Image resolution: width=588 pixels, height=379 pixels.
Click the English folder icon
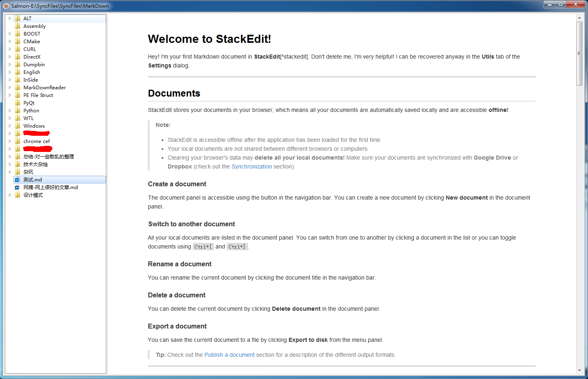(17, 72)
